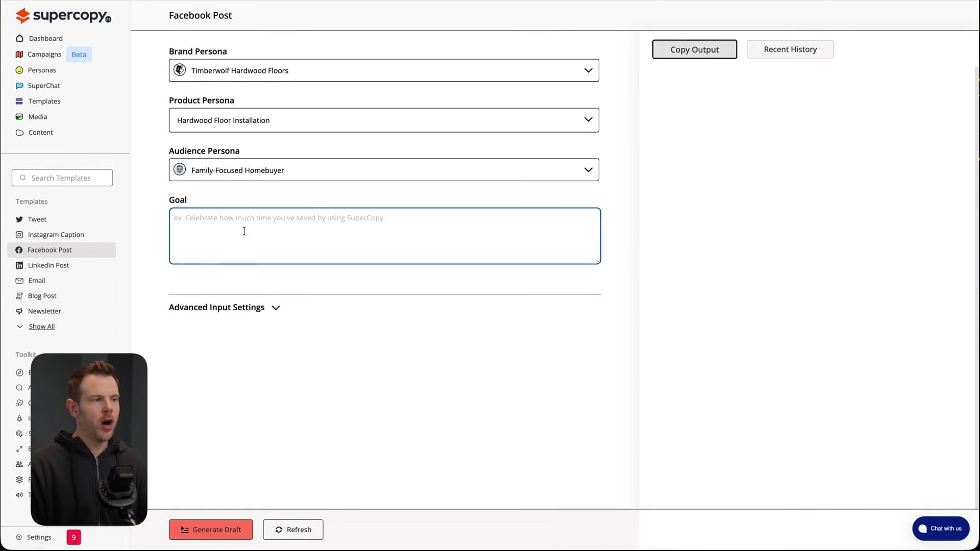Open Audience Persona dropdown

tap(384, 170)
